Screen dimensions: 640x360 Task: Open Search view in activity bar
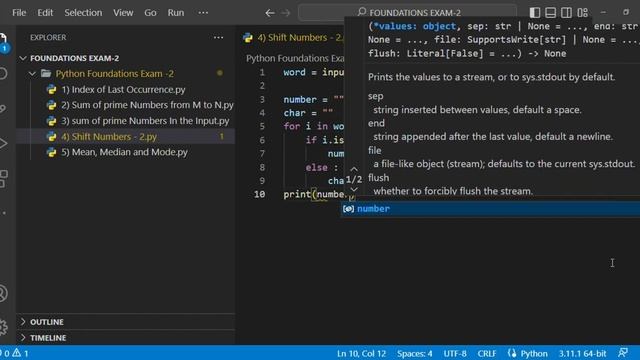pyautogui.click(x=3, y=73)
